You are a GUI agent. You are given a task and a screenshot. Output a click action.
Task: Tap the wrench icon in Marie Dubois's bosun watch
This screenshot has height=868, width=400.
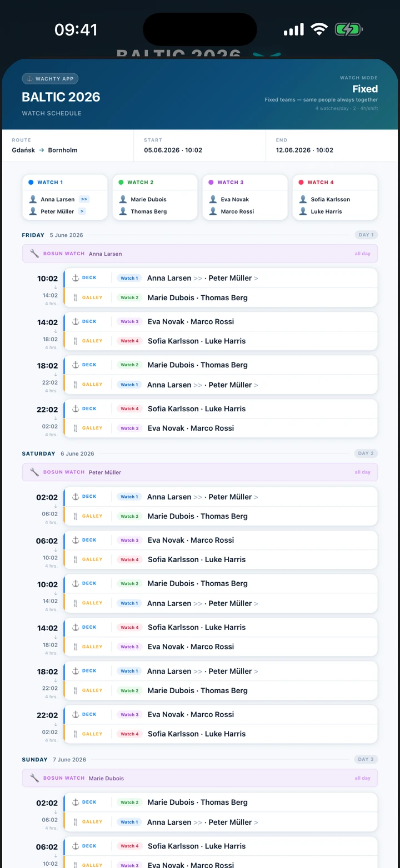pos(34,778)
